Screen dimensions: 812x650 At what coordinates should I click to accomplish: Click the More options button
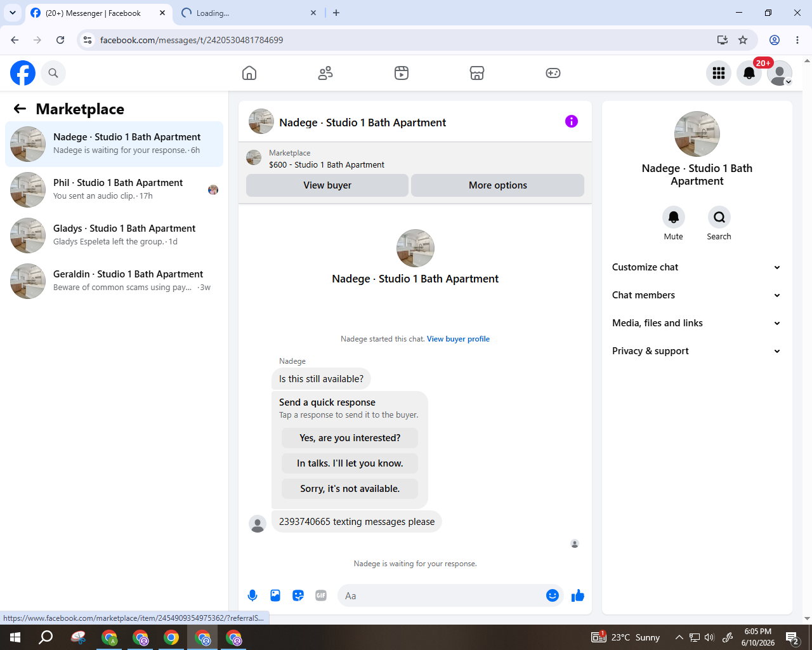click(498, 185)
